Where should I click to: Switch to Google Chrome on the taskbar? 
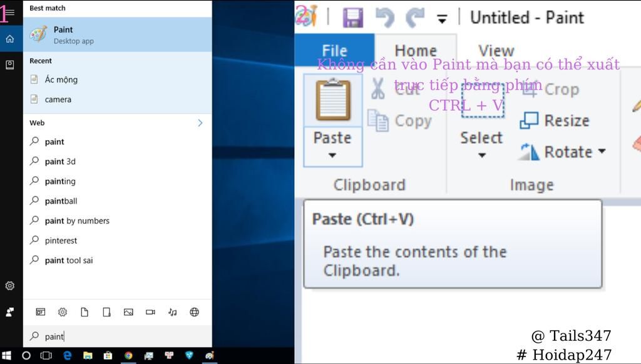128,355
